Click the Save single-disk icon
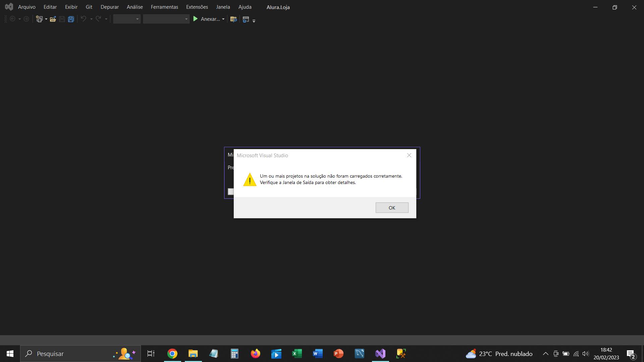 tap(62, 19)
